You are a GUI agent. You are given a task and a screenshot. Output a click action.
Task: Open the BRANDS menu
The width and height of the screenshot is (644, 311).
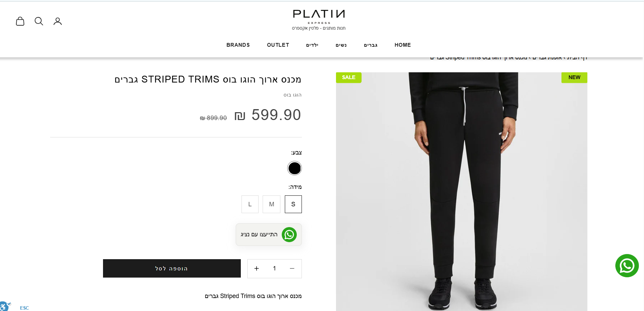(238, 45)
